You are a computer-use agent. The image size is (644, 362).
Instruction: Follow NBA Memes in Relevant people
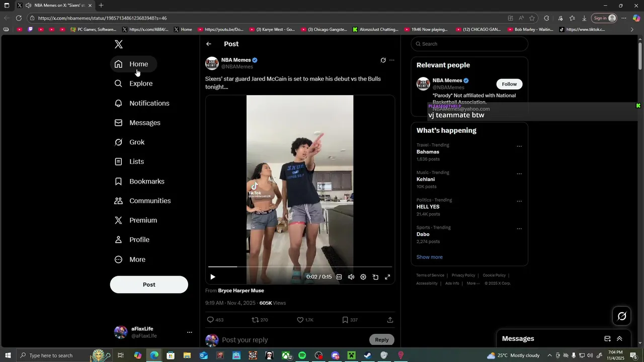pos(509,84)
